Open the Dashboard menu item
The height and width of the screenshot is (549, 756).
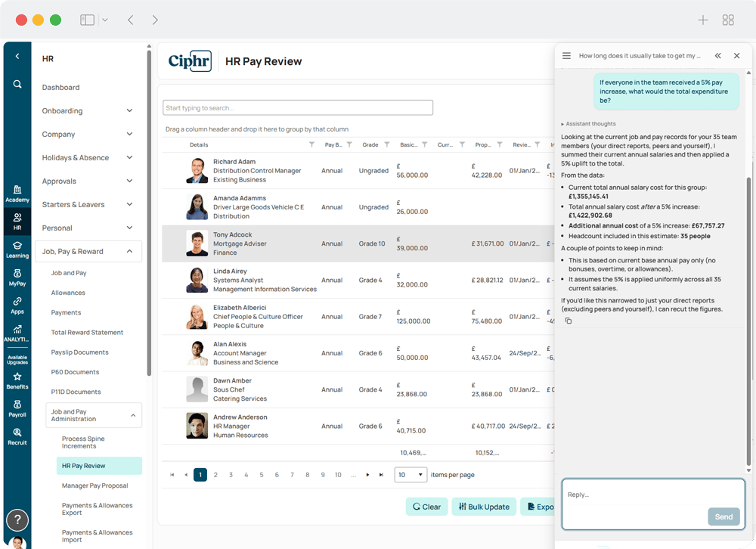(x=60, y=87)
